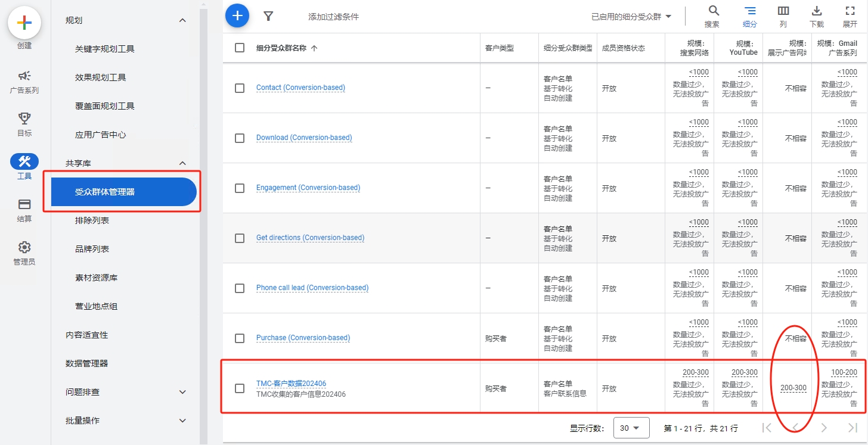
Task: Open 营业地点组 in the sidebar
Action: point(97,306)
